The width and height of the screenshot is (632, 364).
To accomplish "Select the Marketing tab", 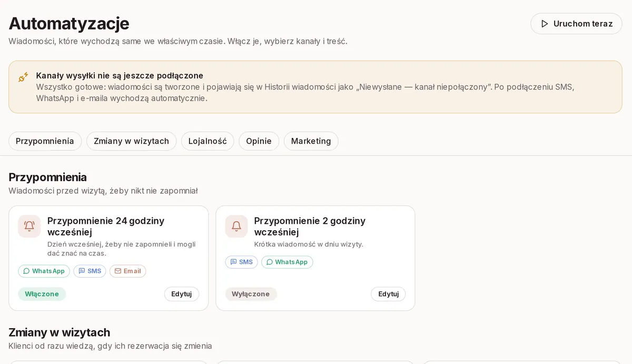I will click(x=311, y=141).
